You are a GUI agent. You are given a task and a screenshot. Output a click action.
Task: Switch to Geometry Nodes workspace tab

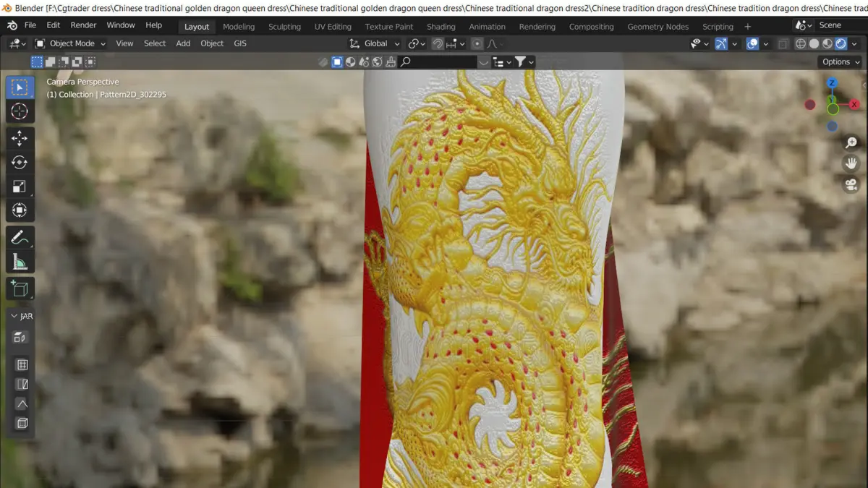[658, 27]
